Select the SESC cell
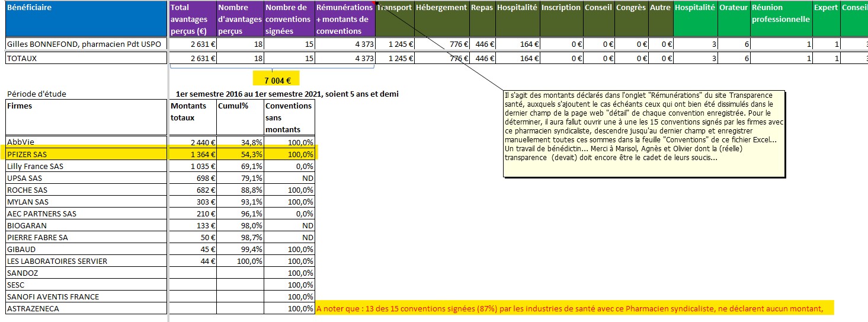The width and height of the screenshot is (868, 322). click(x=87, y=285)
